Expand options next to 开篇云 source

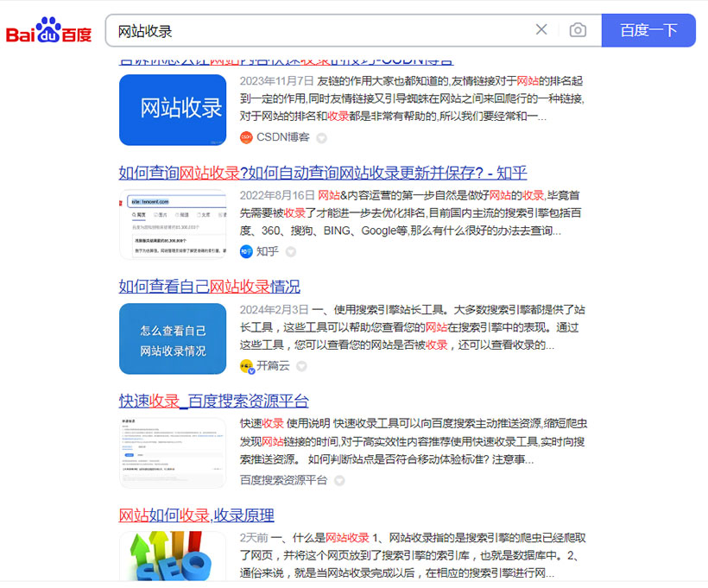point(302,366)
